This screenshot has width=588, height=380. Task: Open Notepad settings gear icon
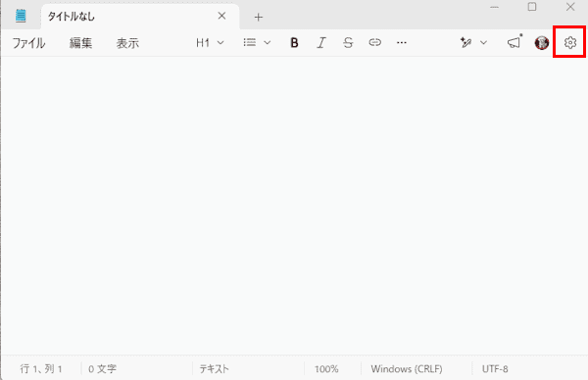(570, 42)
